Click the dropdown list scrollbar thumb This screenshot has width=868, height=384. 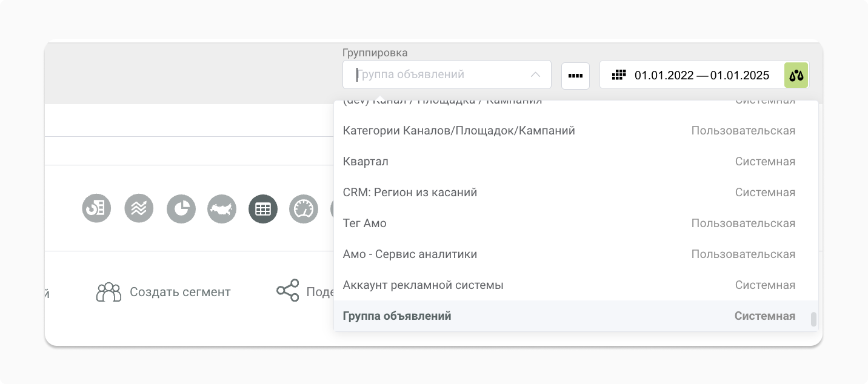(813, 319)
